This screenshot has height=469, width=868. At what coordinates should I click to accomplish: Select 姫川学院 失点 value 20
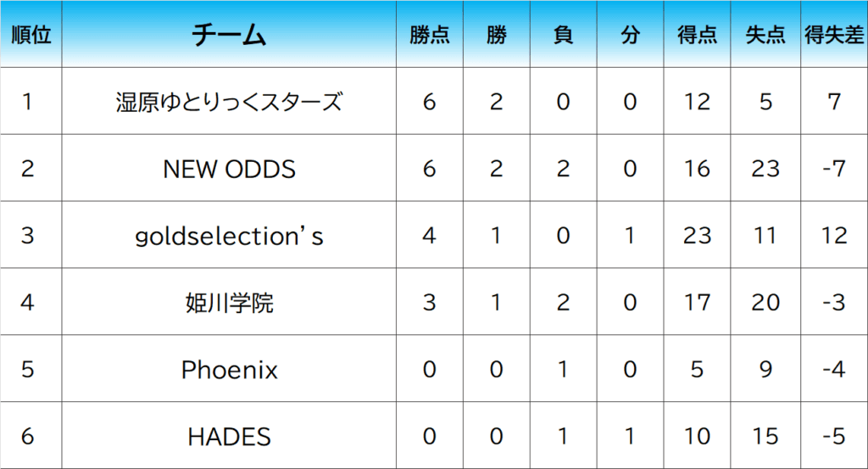[765, 302]
